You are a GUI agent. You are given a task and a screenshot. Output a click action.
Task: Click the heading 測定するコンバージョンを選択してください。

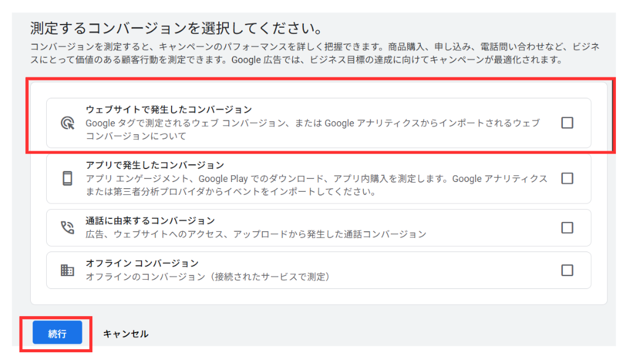177,28
